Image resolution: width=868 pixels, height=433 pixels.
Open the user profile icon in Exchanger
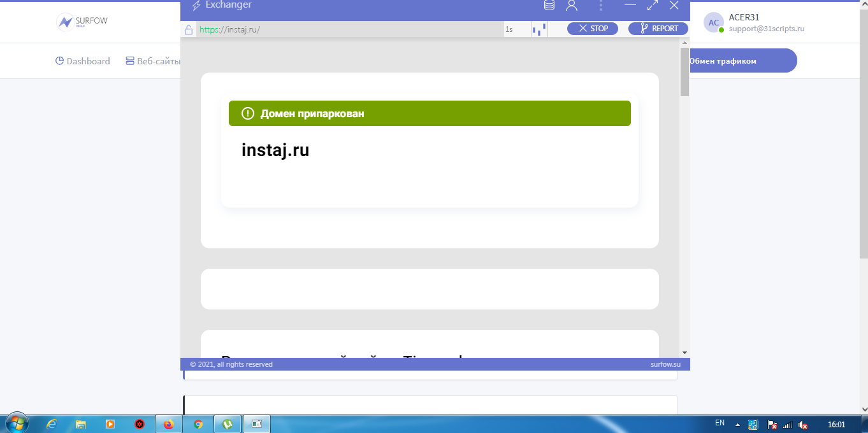tap(572, 6)
